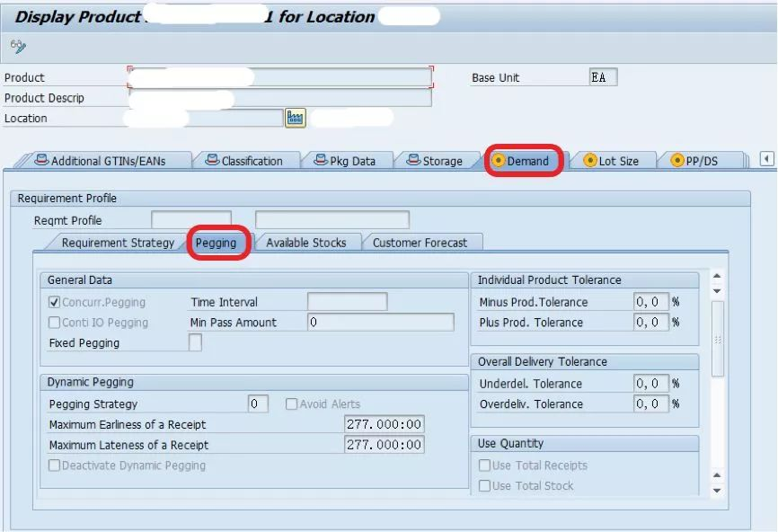Toggle the Concurr.Pegging checkbox
Viewport: 778px width, 532px height.
[54, 302]
